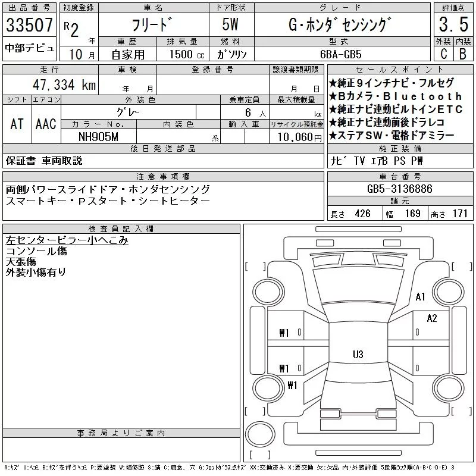476x476 pixels.
Task: Click the 注意事項欄 header
Action: point(163,176)
